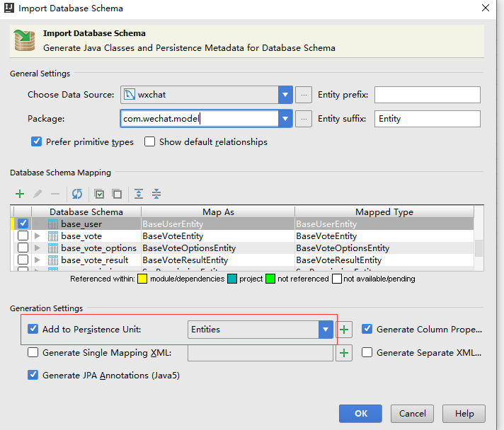Click the green Add relationship plus icon
This screenshot has width=504, height=430.
20,194
